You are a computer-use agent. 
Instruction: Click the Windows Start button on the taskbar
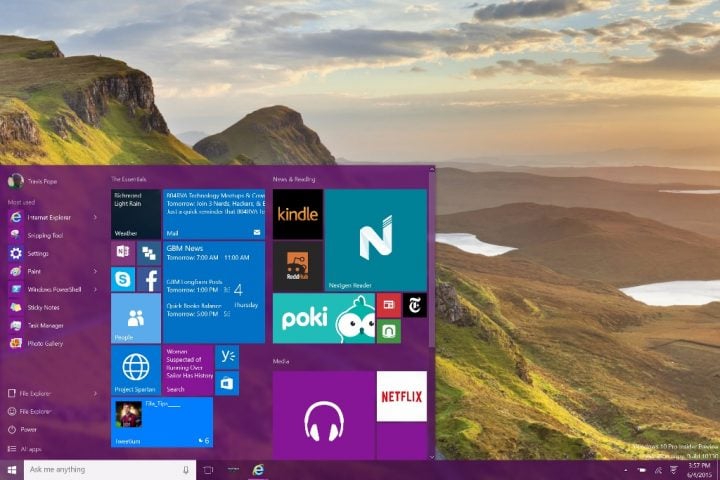click(12, 470)
